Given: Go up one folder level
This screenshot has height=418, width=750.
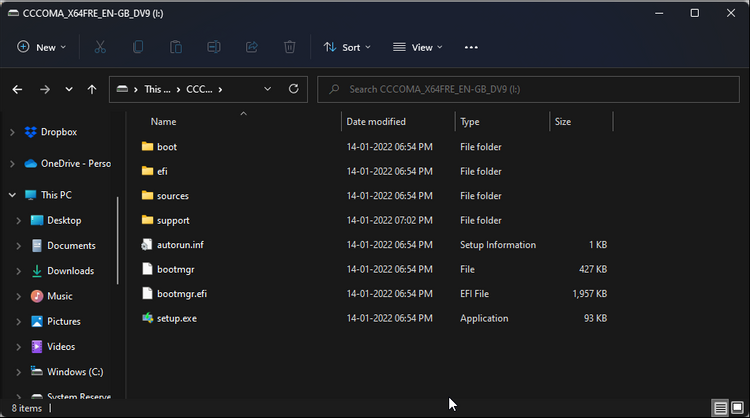Looking at the screenshot, I should 92,89.
